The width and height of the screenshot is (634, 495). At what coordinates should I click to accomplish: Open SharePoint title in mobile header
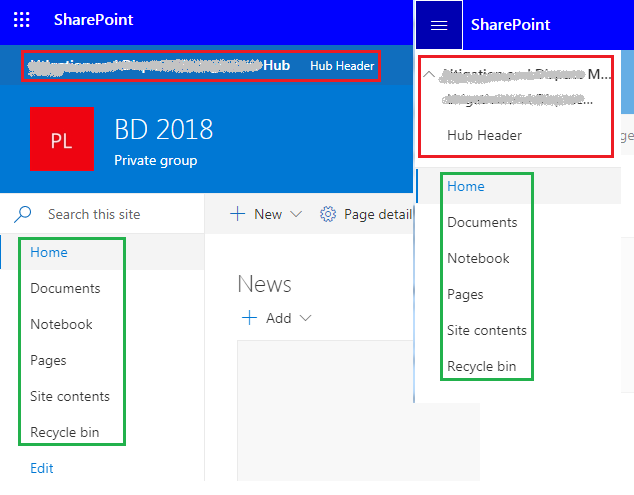[510, 25]
